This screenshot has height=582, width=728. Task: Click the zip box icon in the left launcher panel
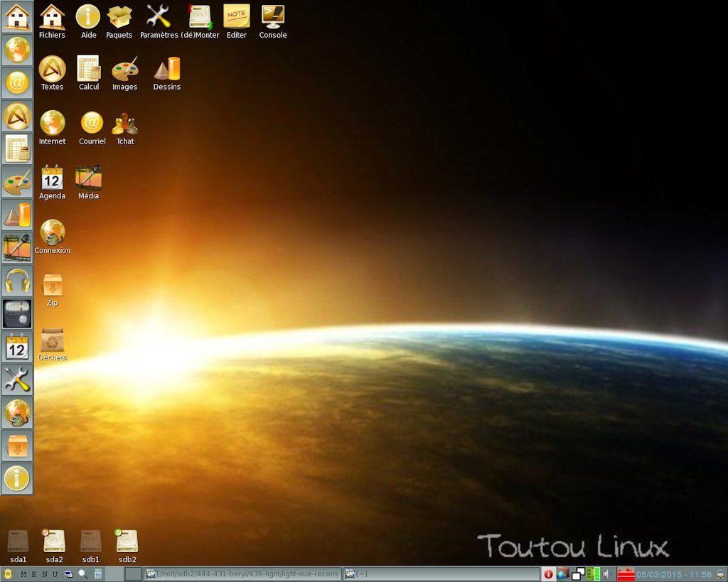click(x=17, y=446)
